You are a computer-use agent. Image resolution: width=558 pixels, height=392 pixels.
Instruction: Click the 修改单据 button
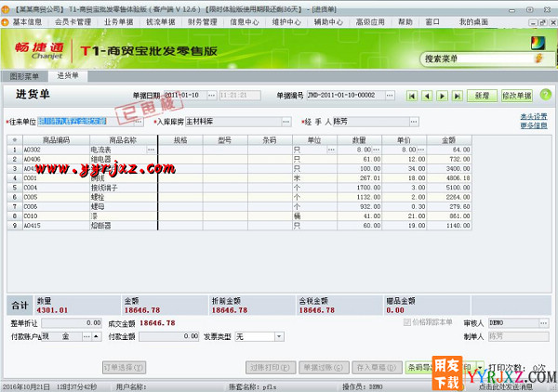tap(516, 96)
